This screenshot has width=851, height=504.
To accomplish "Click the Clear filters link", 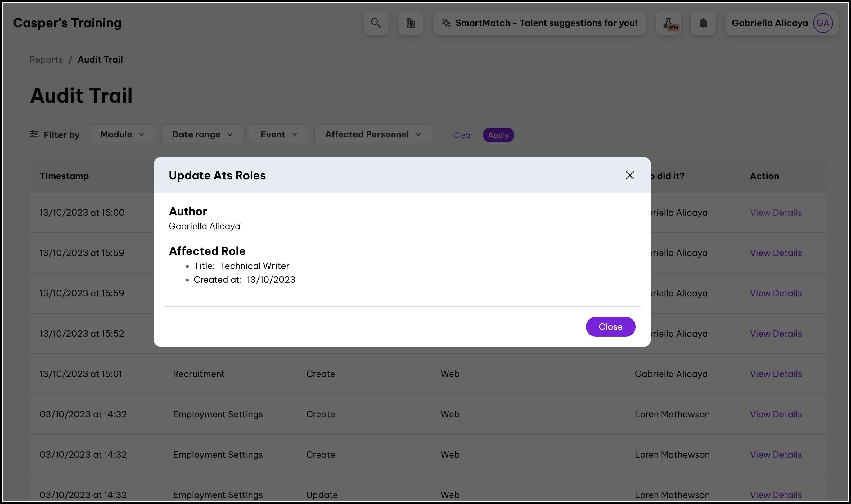I will pyautogui.click(x=462, y=135).
